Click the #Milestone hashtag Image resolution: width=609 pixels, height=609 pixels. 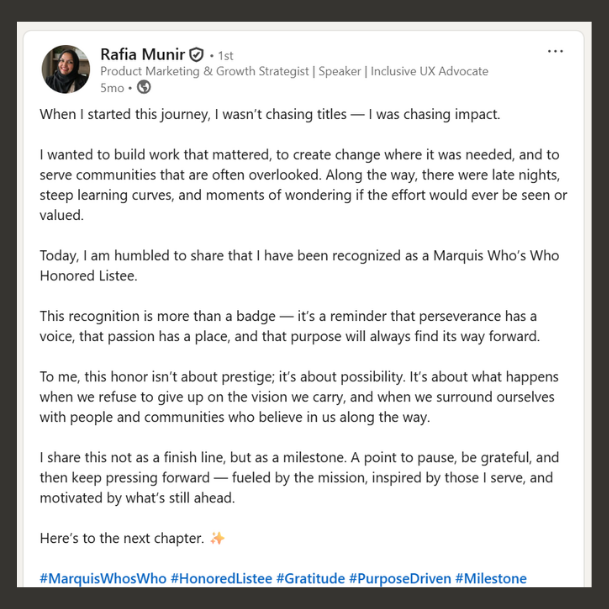pyautogui.click(x=490, y=578)
